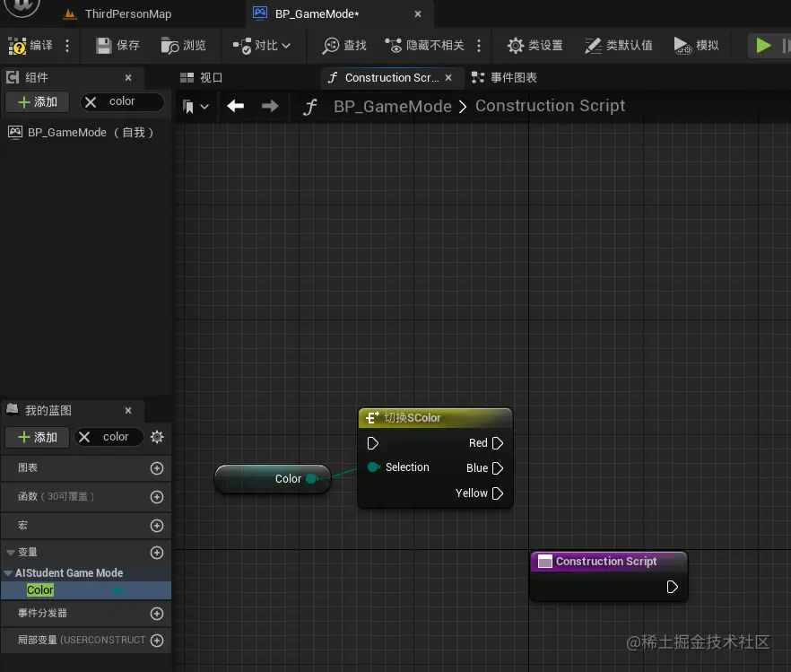Open 类设置 class settings
This screenshot has height=672, width=791.
click(x=535, y=46)
